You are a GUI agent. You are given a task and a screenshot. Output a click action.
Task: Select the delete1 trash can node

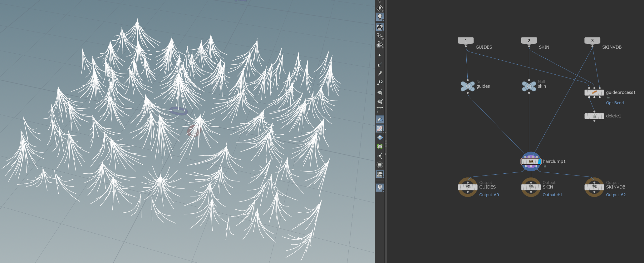pos(594,116)
